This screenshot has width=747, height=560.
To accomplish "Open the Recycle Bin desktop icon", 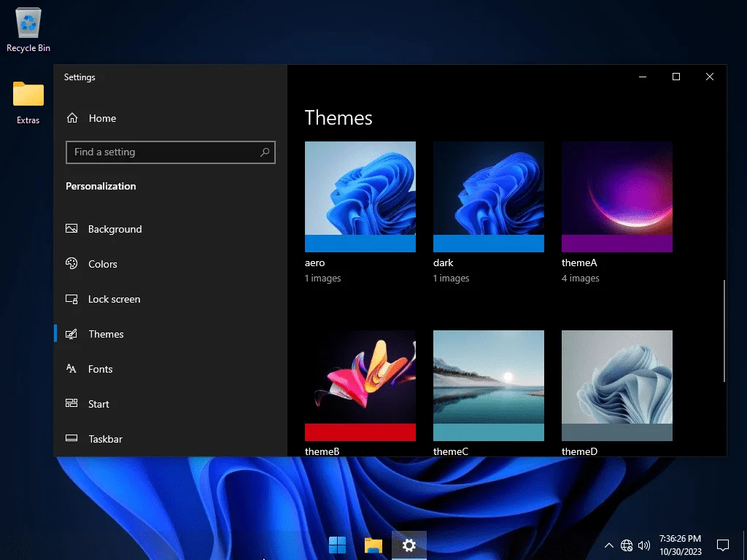I will tap(28, 29).
